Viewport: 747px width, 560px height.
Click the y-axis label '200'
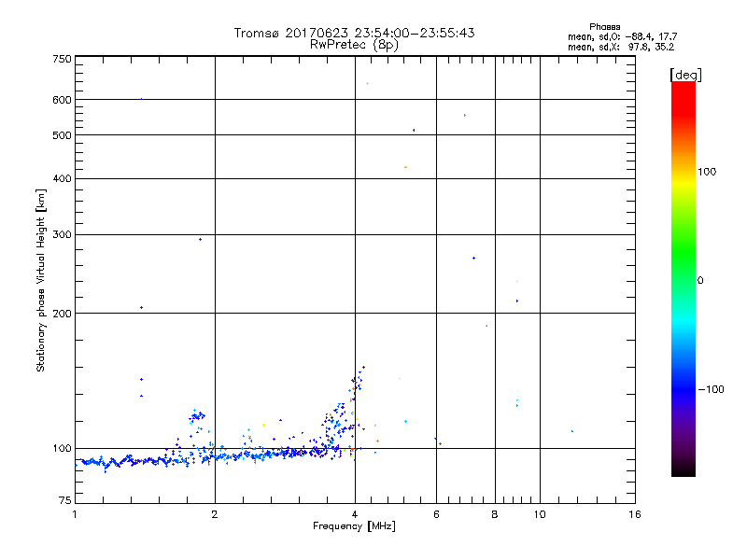coord(62,314)
